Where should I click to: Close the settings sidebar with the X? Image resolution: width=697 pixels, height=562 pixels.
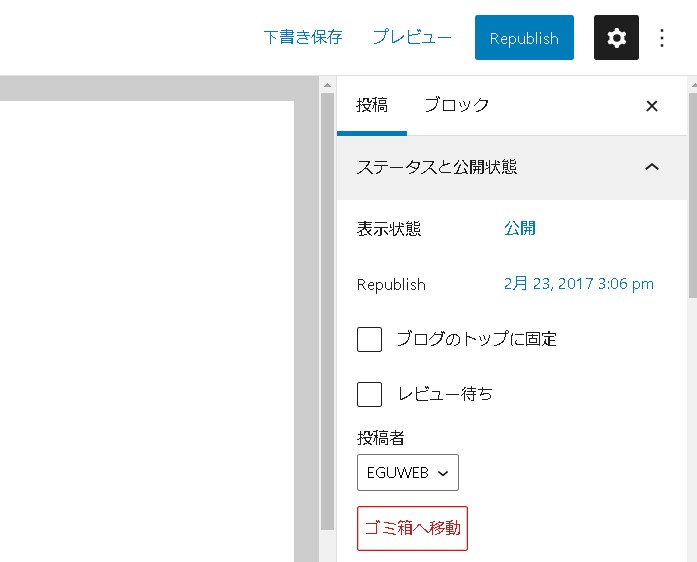(652, 106)
